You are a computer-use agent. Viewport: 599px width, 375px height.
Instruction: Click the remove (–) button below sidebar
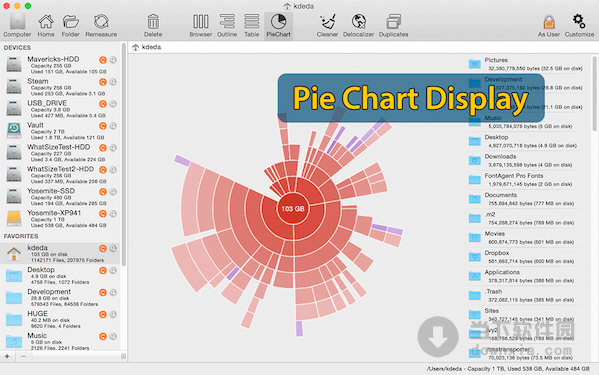click(x=24, y=356)
